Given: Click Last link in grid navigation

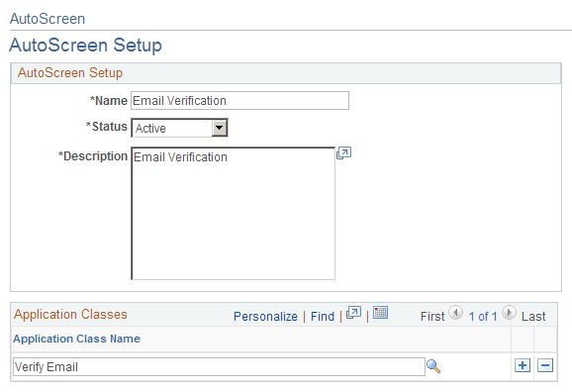Looking at the screenshot, I should coord(533,316).
